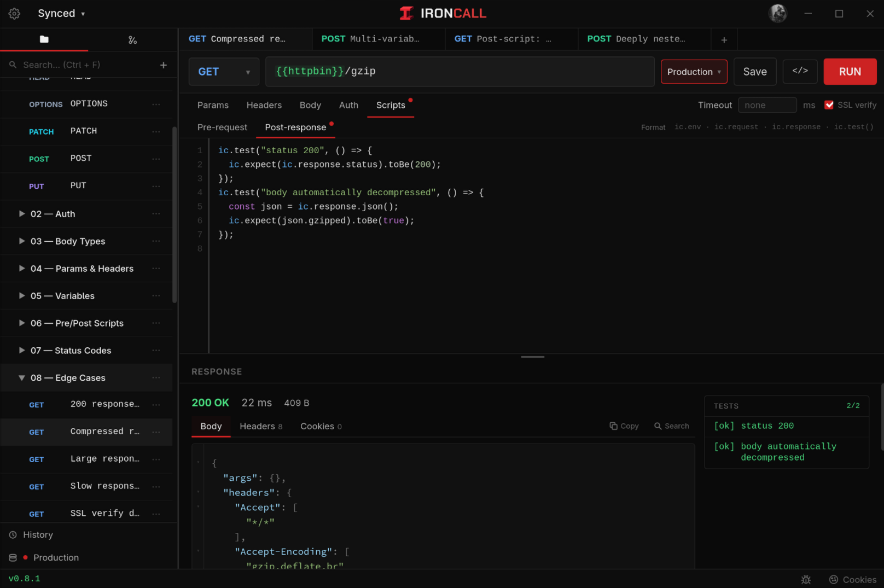The height and width of the screenshot is (588, 884).
Task: Show response Cookies tab
Action: (321, 426)
